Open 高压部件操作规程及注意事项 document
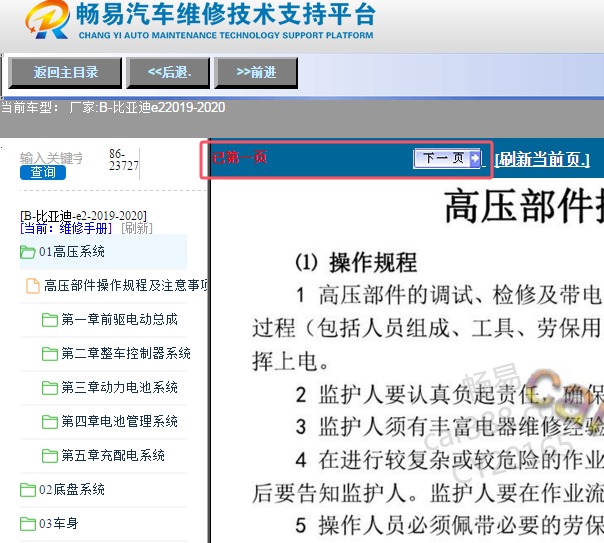604x543 pixels. coord(126,285)
